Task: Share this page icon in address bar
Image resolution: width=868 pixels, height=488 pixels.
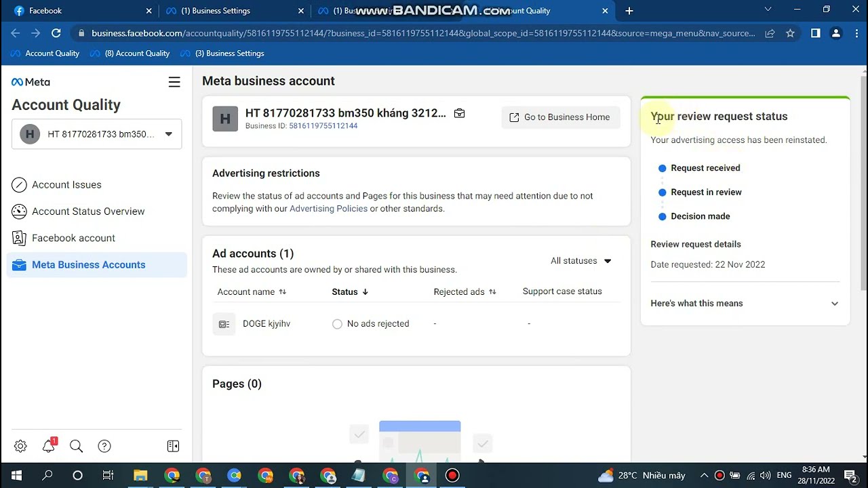Action: click(770, 33)
